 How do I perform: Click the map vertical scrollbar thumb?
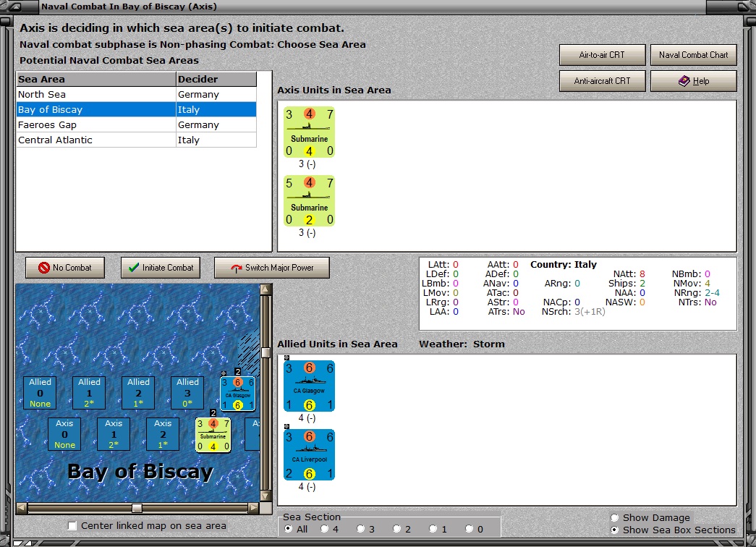click(266, 352)
